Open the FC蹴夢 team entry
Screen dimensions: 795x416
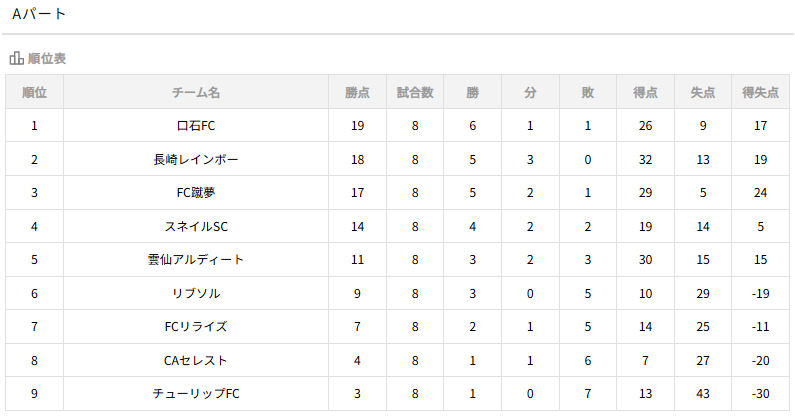point(196,193)
